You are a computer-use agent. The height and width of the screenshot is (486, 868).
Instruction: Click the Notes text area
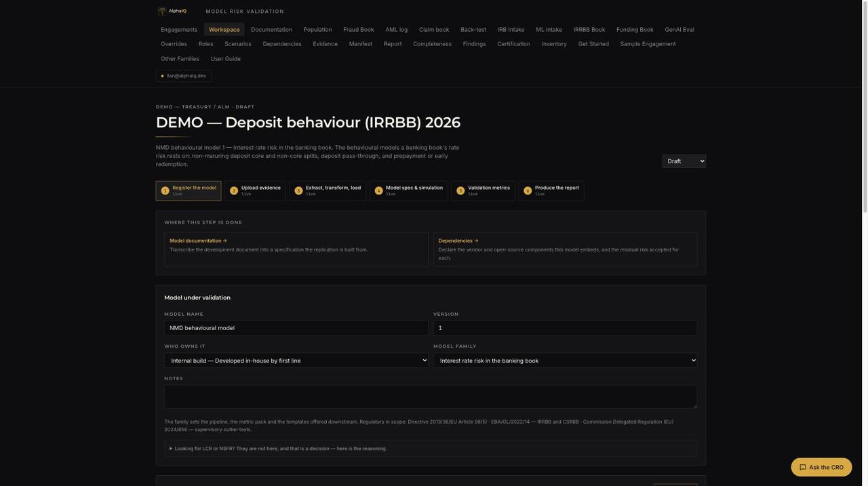(431, 397)
